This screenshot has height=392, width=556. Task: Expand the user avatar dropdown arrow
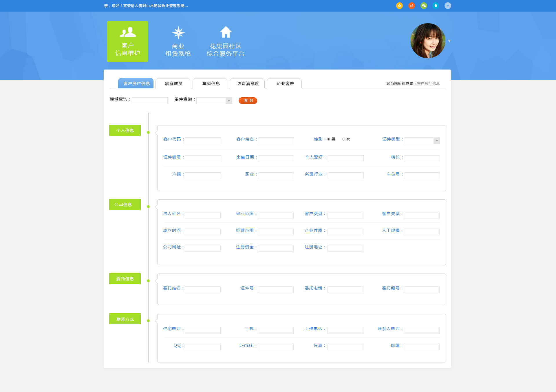[449, 41]
